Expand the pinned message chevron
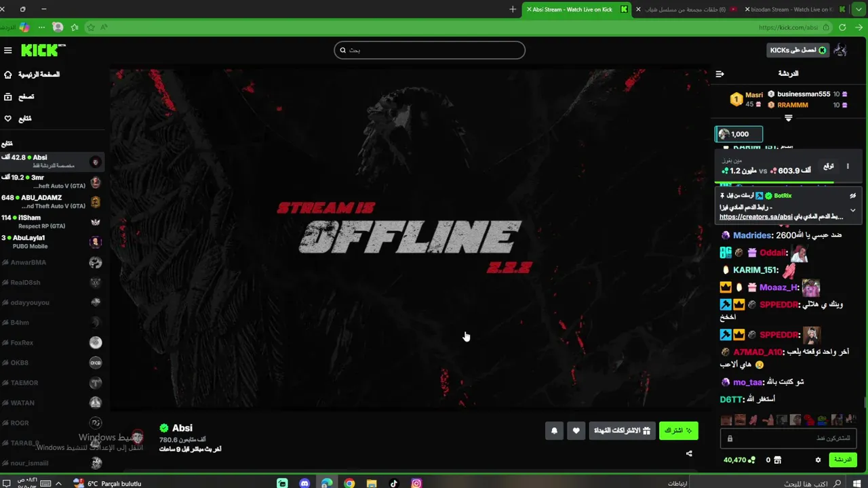 (852, 210)
